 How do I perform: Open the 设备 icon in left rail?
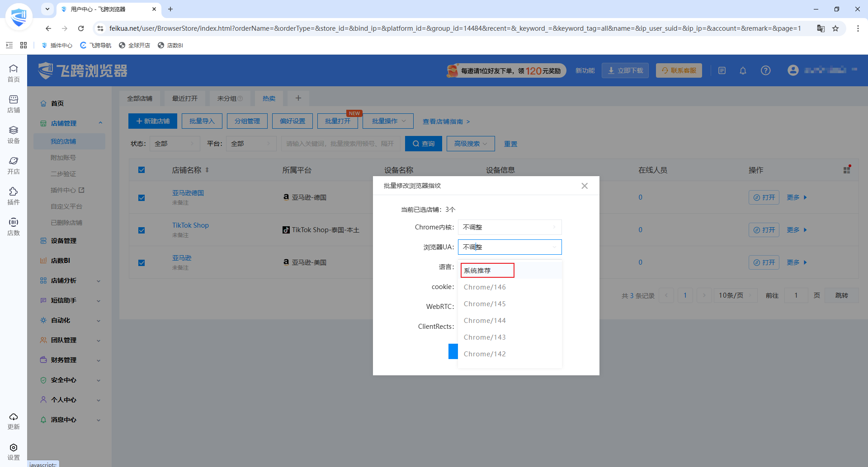(x=14, y=134)
